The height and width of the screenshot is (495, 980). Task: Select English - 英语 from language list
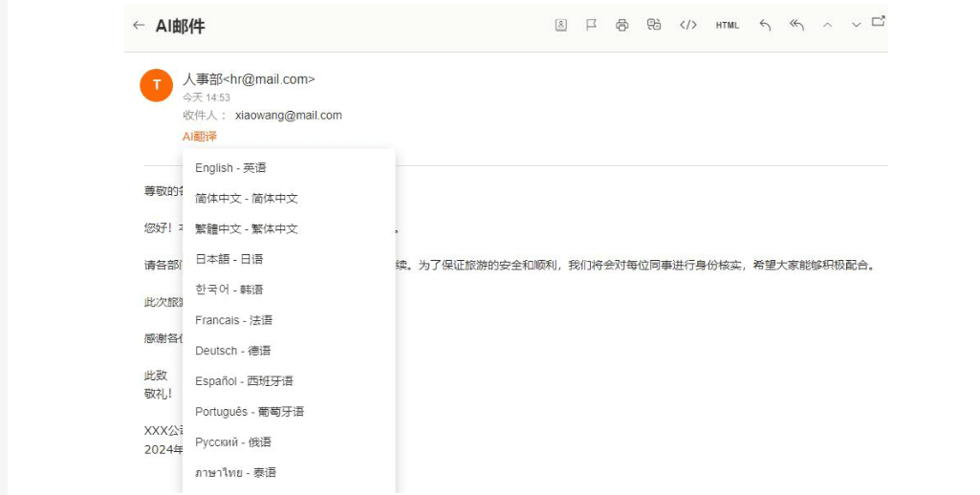(x=230, y=168)
